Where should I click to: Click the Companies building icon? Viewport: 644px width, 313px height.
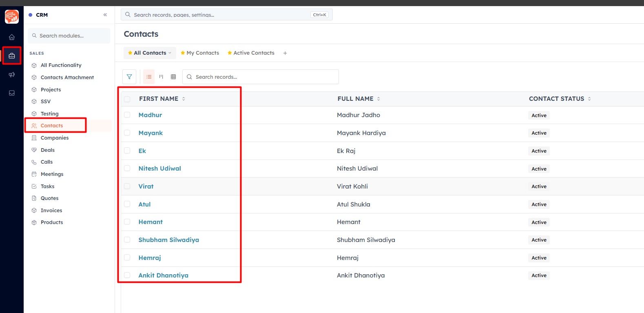(34, 138)
